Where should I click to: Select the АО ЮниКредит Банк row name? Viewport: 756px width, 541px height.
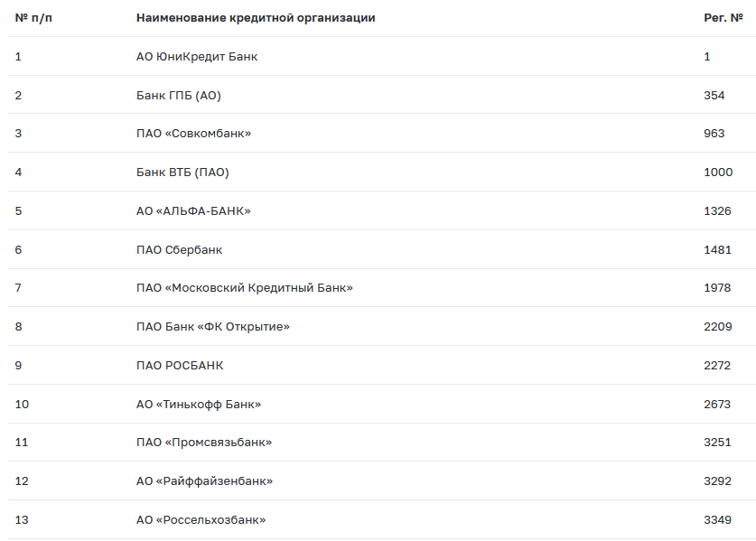coord(197,57)
